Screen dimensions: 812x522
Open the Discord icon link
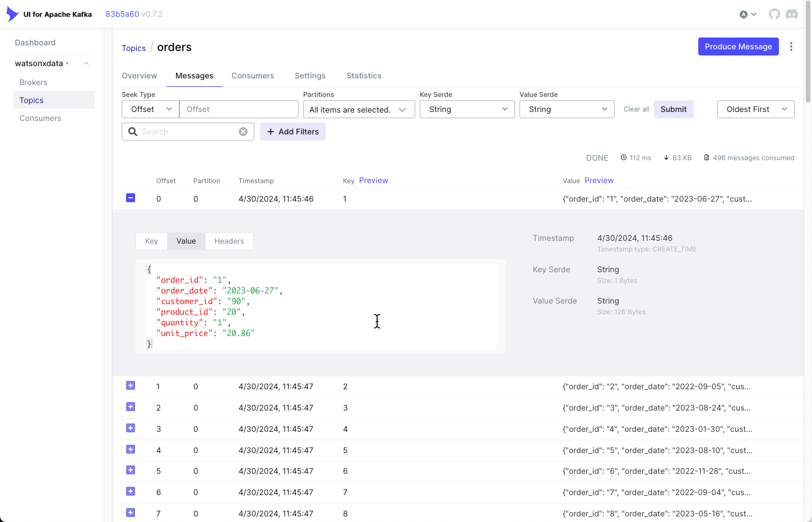(792, 14)
